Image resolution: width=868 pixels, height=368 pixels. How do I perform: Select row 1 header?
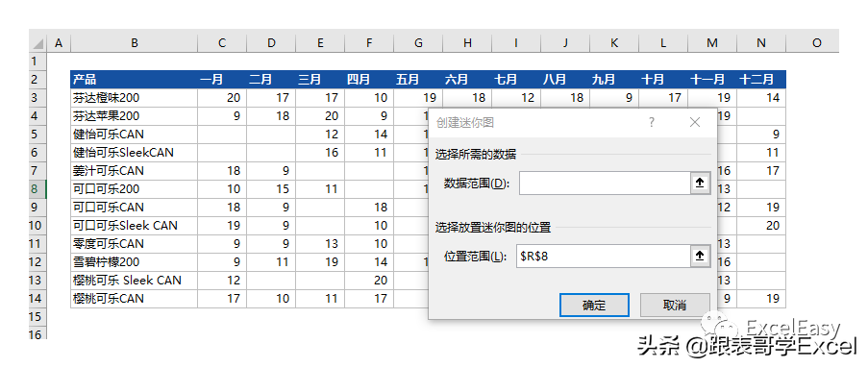(x=37, y=61)
